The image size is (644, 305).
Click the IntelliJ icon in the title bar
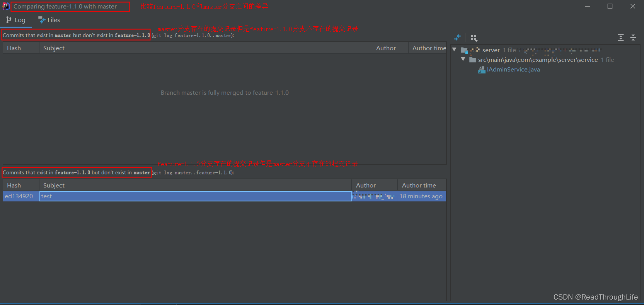coord(6,6)
